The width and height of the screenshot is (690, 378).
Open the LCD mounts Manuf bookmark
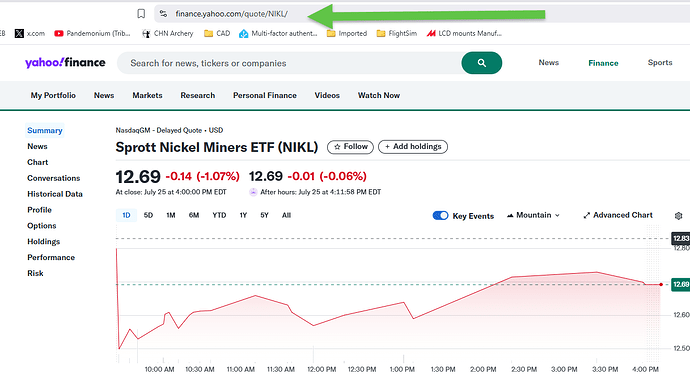[464, 33]
